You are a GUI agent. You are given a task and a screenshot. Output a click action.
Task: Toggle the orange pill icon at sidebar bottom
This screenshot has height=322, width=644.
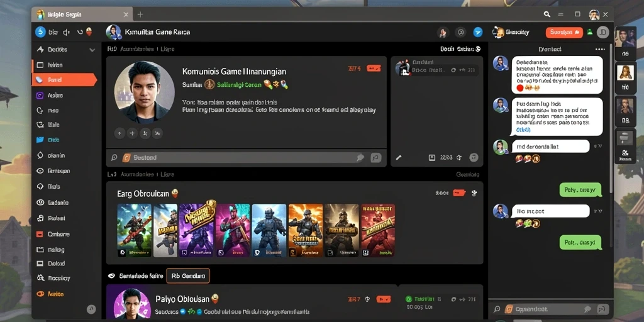pos(40,294)
